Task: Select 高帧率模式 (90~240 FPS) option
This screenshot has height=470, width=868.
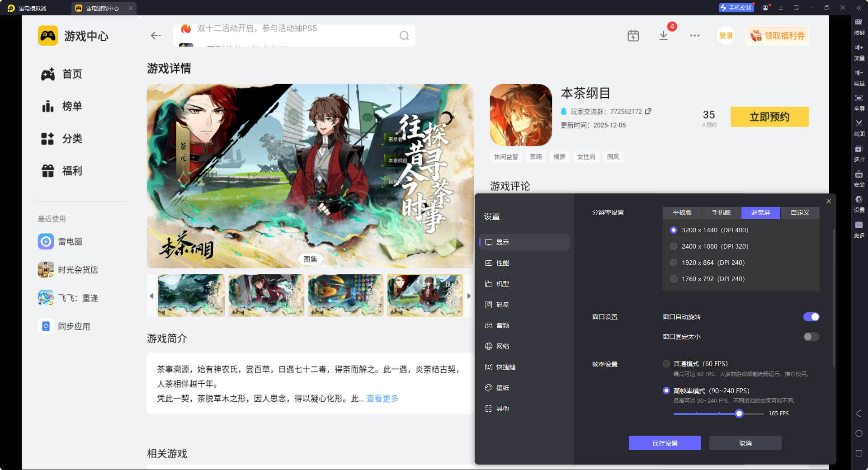Action: pos(666,390)
